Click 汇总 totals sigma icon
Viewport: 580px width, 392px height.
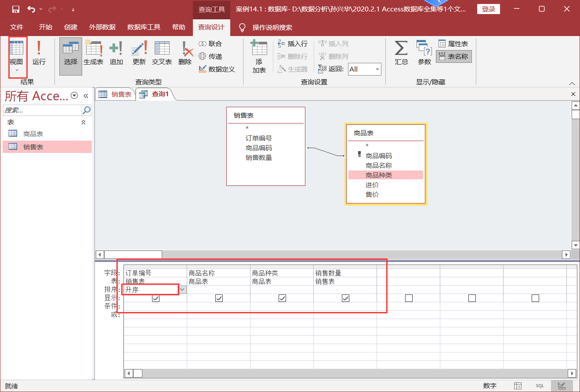pyautogui.click(x=401, y=53)
